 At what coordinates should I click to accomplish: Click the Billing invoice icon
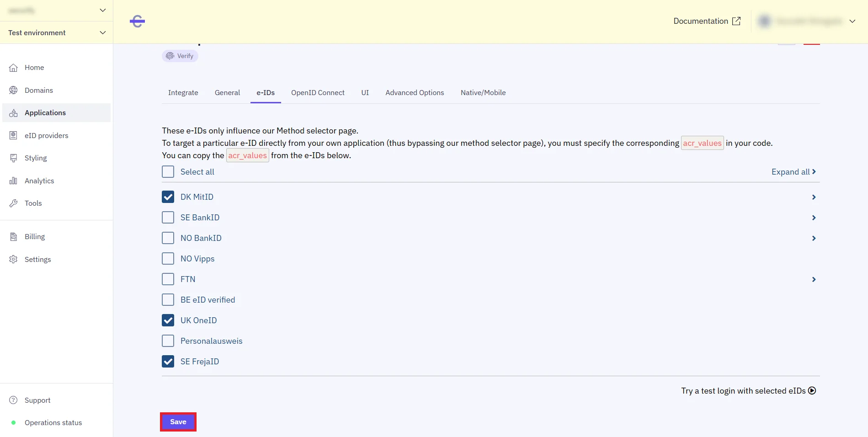13,237
